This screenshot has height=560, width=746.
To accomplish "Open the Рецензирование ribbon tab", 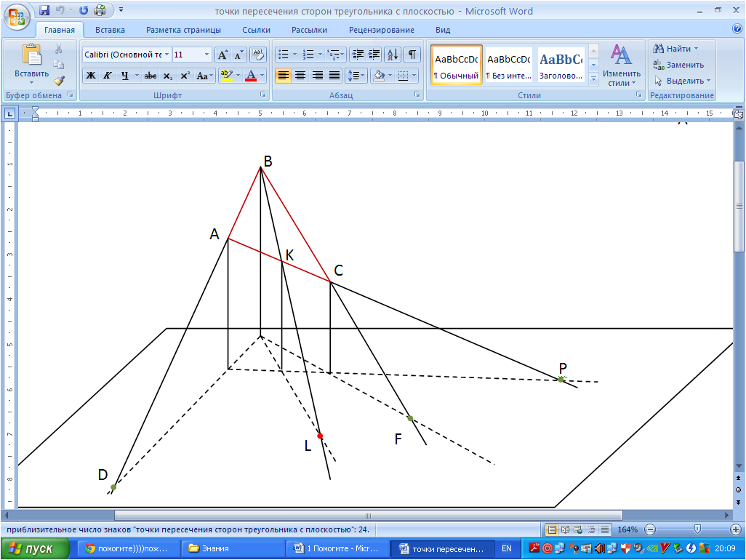I will (382, 30).
